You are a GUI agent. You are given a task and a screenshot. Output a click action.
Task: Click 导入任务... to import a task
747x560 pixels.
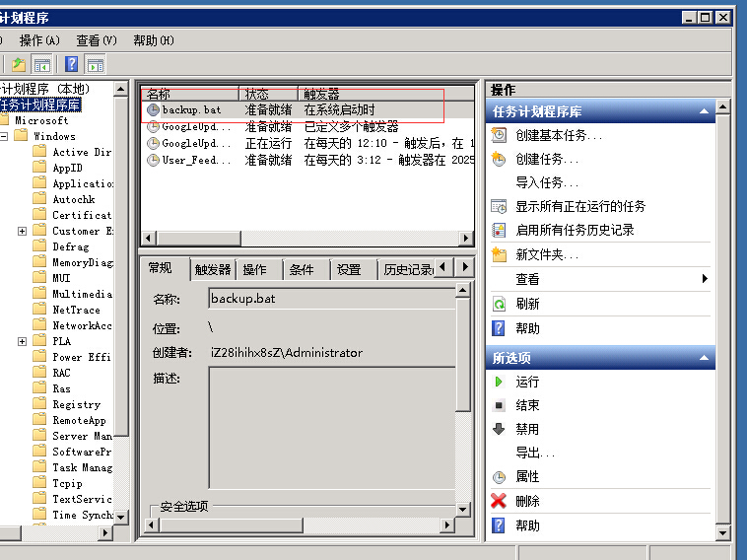point(547,182)
